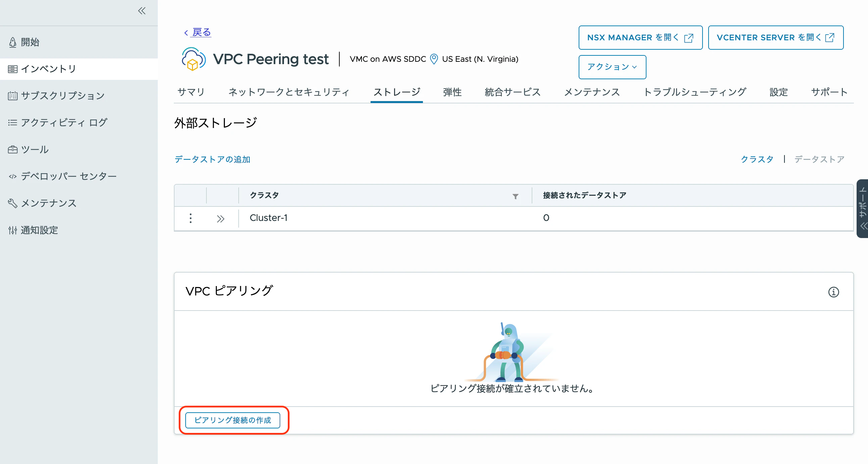Image resolution: width=868 pixels, height=464 pixels.
Task: Open the アクション dropdown menu
Action: (x=612, y=67)
